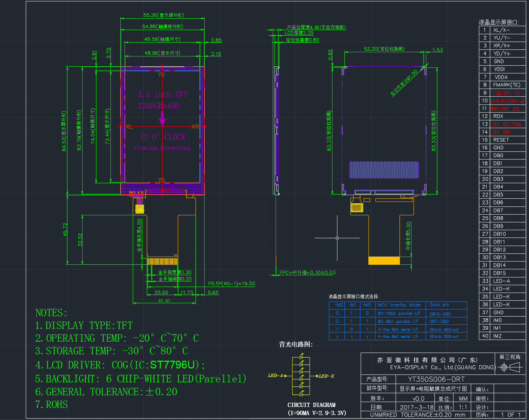Click the "RESET" pin 15 entry
529x420 pixels.
[x=501, y=140]
